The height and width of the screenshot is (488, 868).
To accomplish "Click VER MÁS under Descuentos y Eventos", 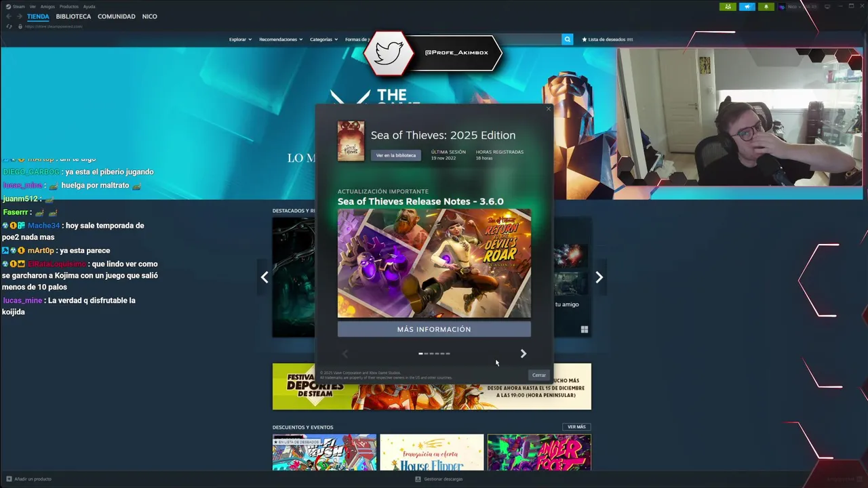I will point(576,427).
